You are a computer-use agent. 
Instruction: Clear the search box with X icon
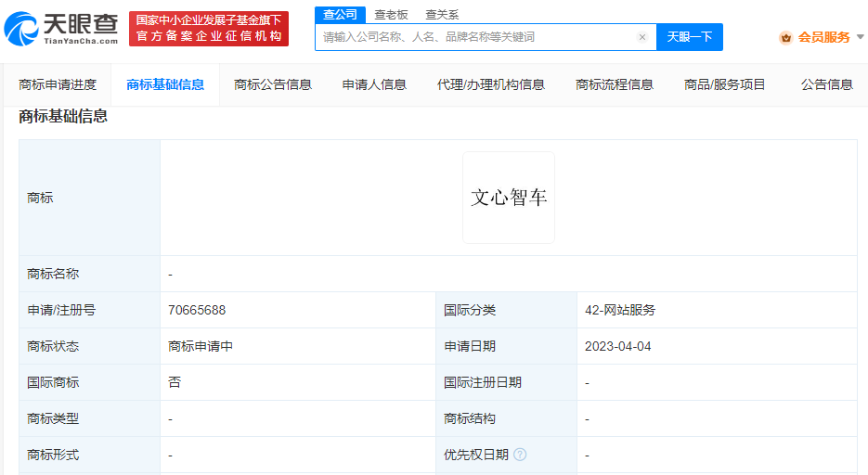pyautogui.click(x=641, y=37)
